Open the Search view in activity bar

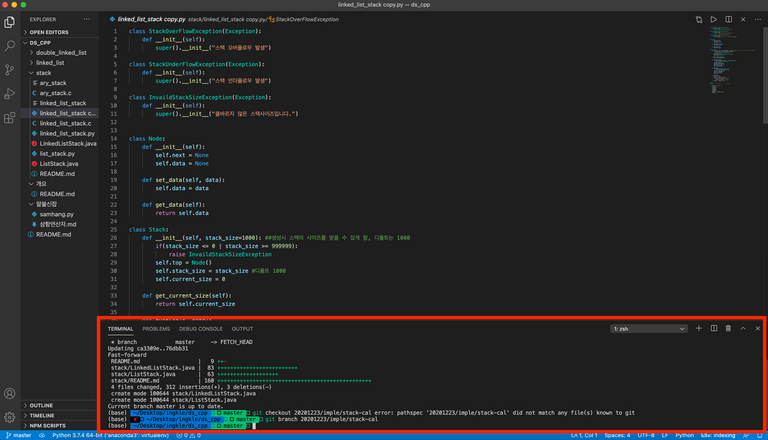[9, 46]
